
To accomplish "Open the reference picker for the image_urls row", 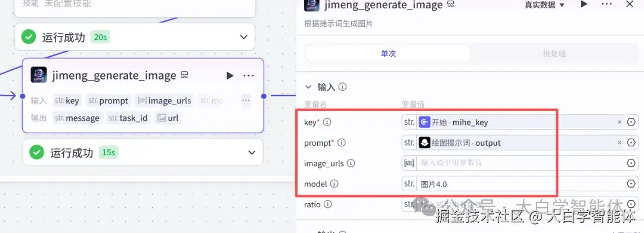I will pyautogui.click(x=631, y=164).
